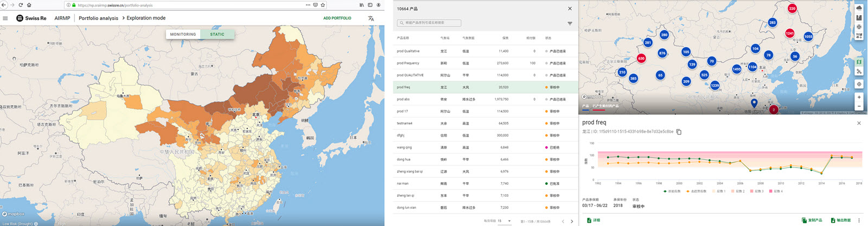The width and height of the screenshot is (868, 226).
Task: Select the snowflake low-temperature layer icon
Action: (x=859, y=27)
